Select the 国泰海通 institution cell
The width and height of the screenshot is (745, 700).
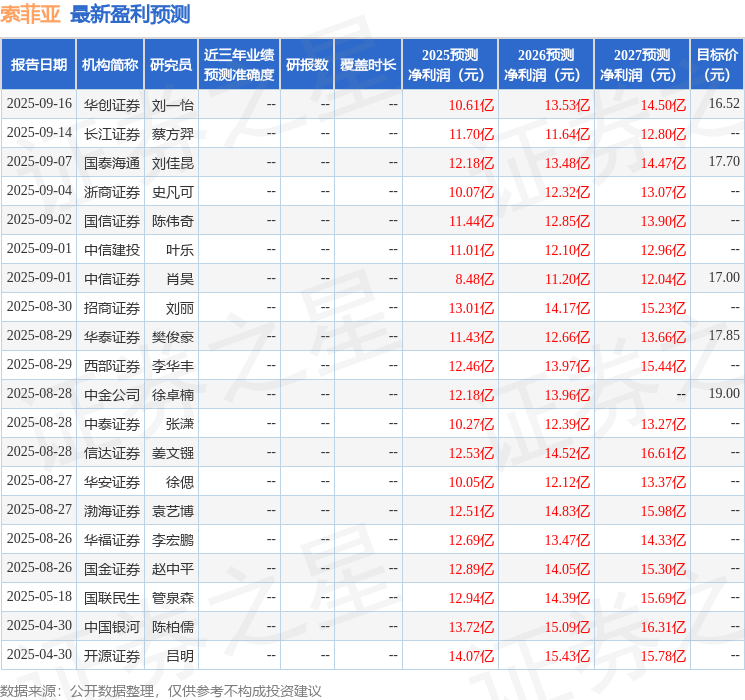[112, 163]
